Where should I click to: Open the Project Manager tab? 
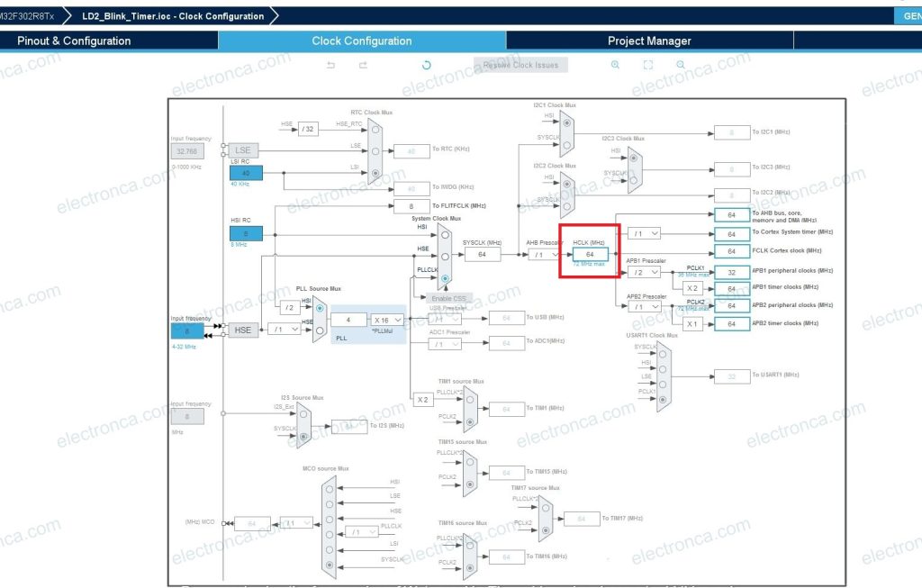click(648, 41)
